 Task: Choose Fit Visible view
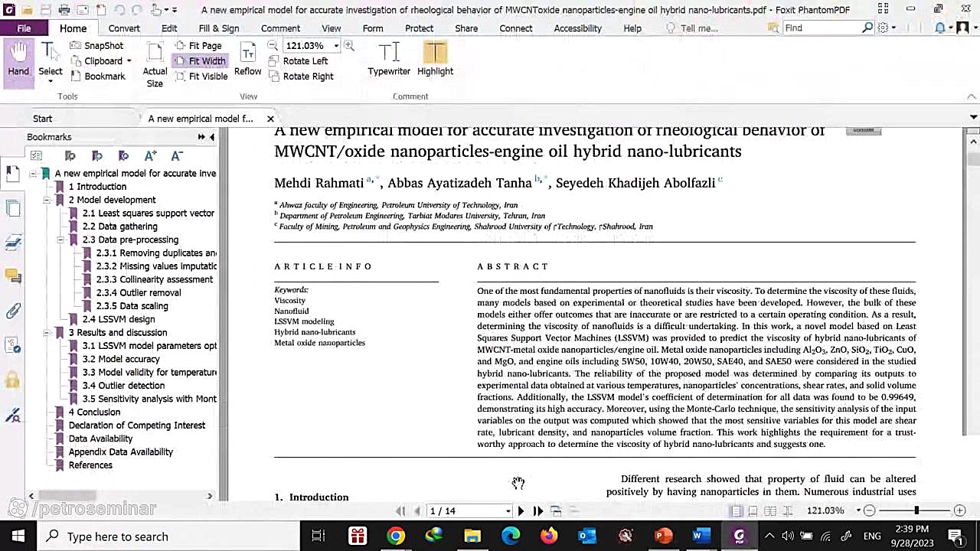point(201,77)
